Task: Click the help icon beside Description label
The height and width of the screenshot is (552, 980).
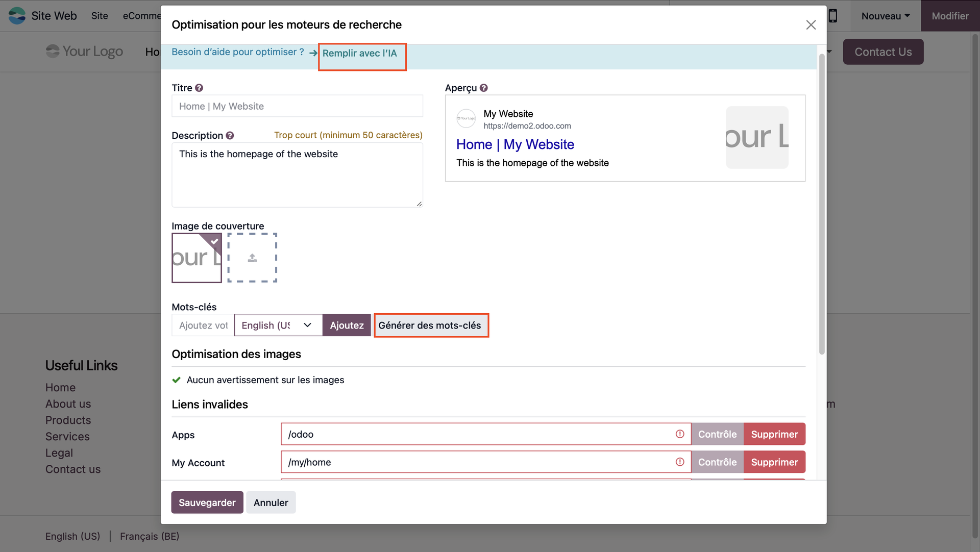Action: [x=230, y=135]
